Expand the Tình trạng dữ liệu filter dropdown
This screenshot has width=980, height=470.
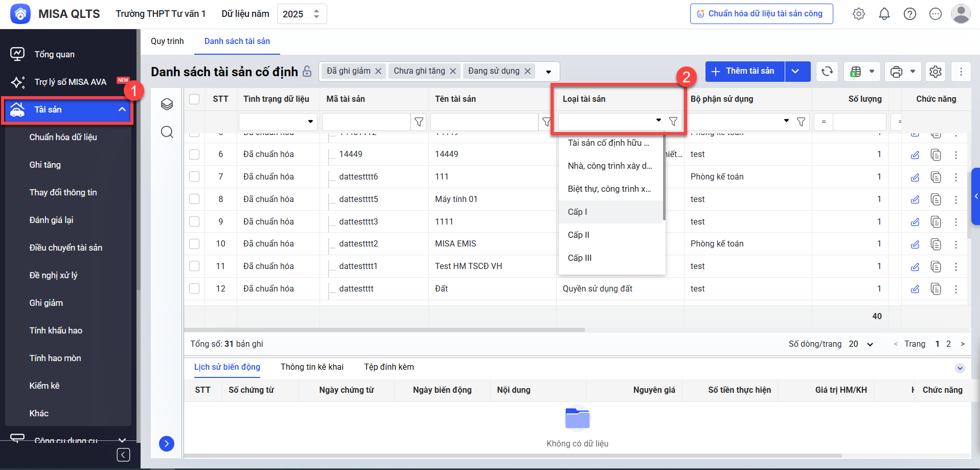click(x=310, y=122)
